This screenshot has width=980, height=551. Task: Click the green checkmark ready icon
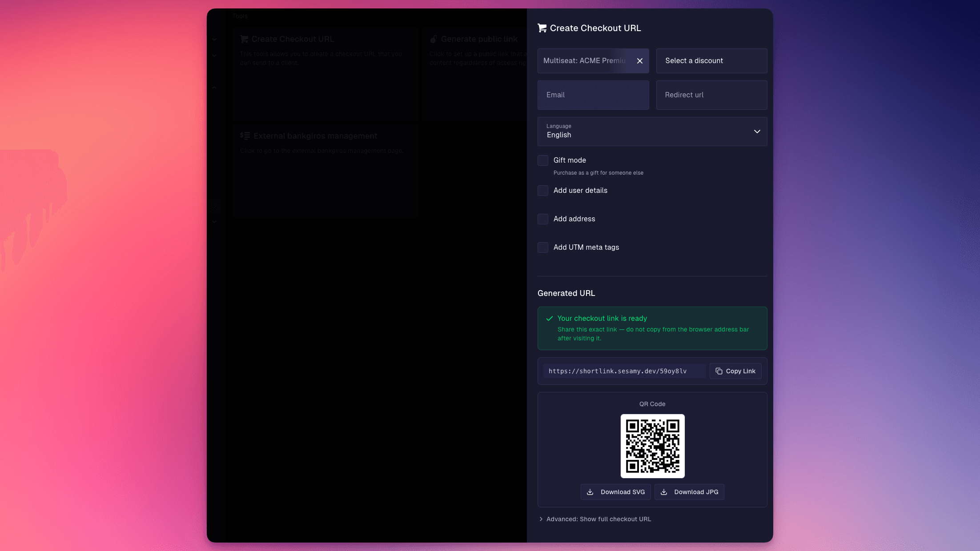pyautogui.click(x=550, y=319)
